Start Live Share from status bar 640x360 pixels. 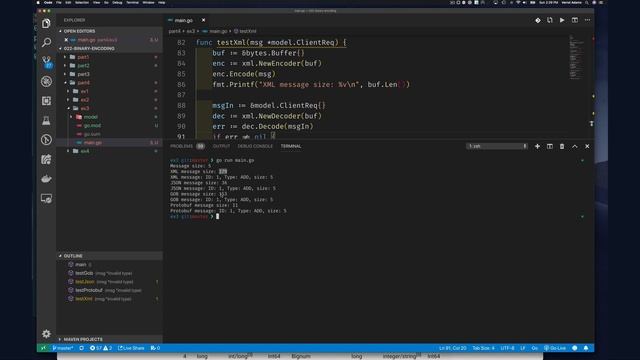131,348
